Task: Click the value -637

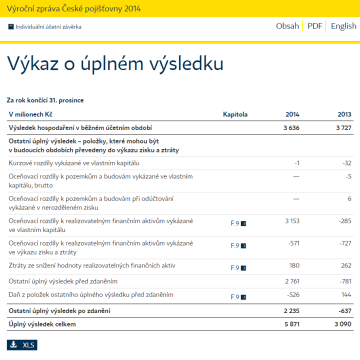Action: (x=345, y=311)
